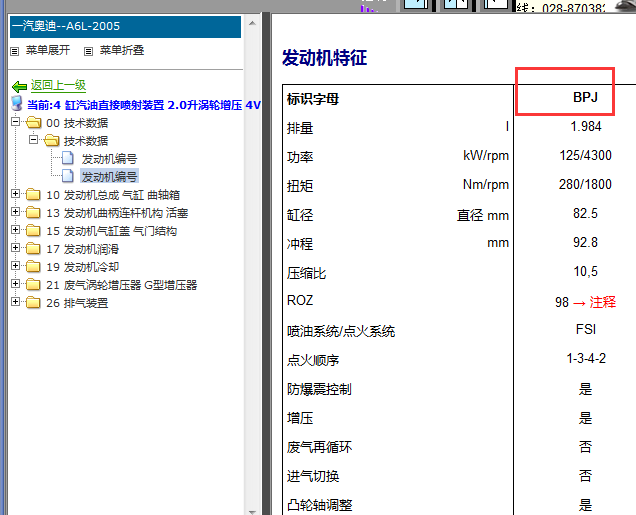Click the displacement value 1.984
This screenshot has height=515, width=636.
pyautogui.click(x=586, y=127)
